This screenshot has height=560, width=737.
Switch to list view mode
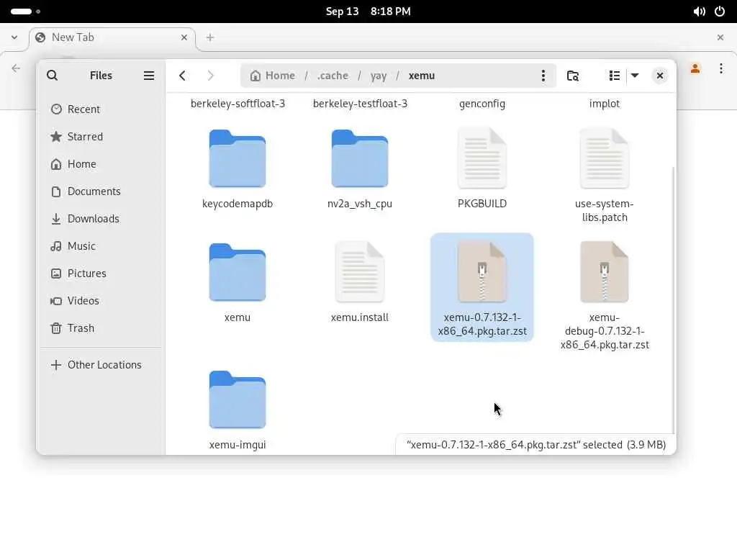(x=615, y=76)
